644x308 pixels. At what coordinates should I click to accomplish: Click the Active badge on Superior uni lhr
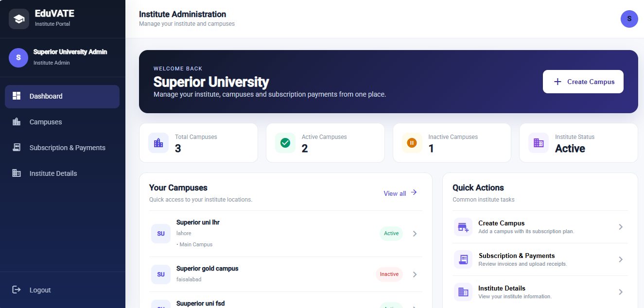click(391, 234)
